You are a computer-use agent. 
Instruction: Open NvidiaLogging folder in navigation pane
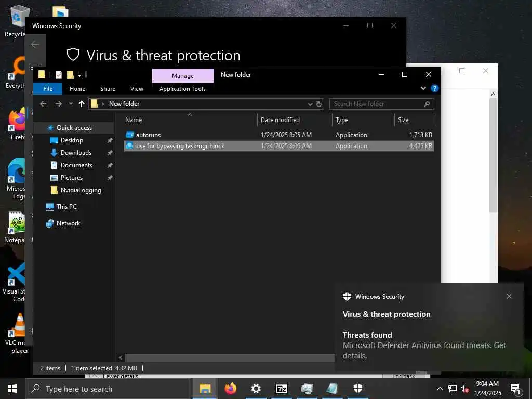coord(81,190)
